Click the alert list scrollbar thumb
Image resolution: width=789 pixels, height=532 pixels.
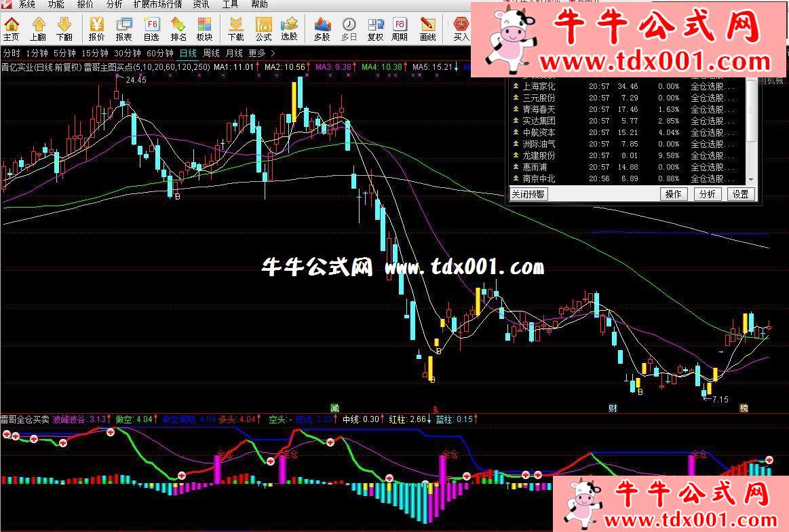(x=751, y=110)
